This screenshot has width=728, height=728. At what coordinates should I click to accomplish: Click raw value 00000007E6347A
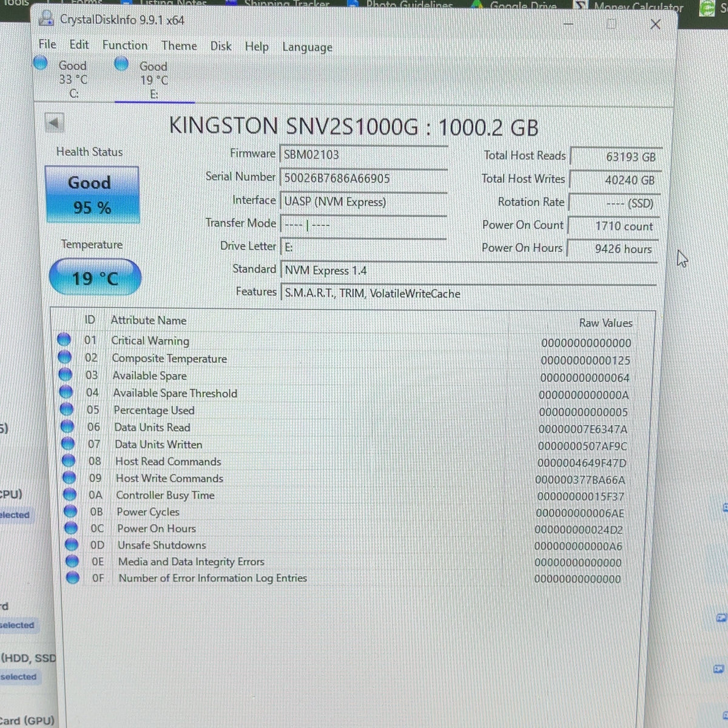pos(583,430)
